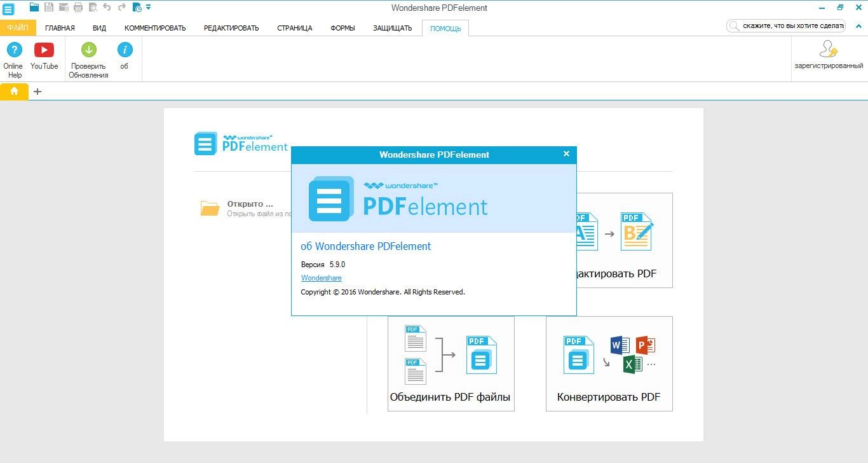Screen dimensions: 868x463
Task: Open the Wondershare link in About dialog
Action: coord(322,278)
